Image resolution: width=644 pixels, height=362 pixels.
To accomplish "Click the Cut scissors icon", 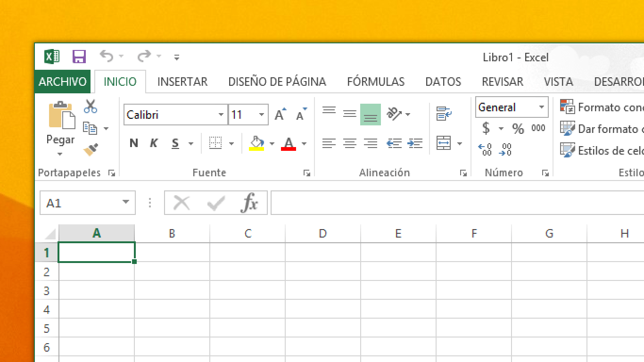I will pyautogui.click(x=90, y=106).
